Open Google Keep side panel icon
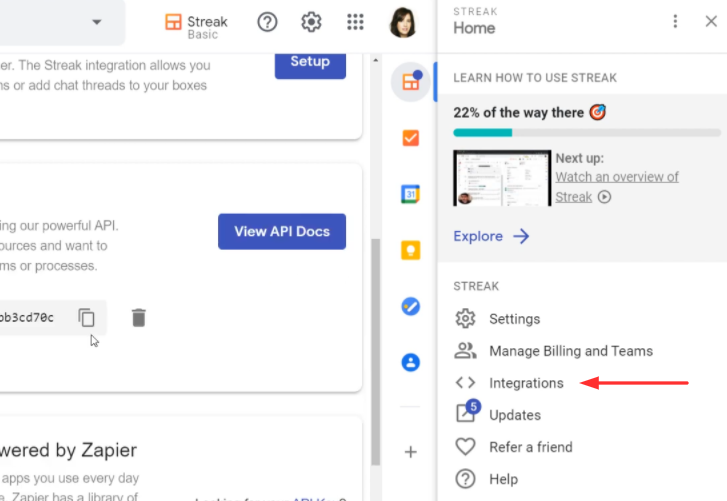 coord(411,250)
